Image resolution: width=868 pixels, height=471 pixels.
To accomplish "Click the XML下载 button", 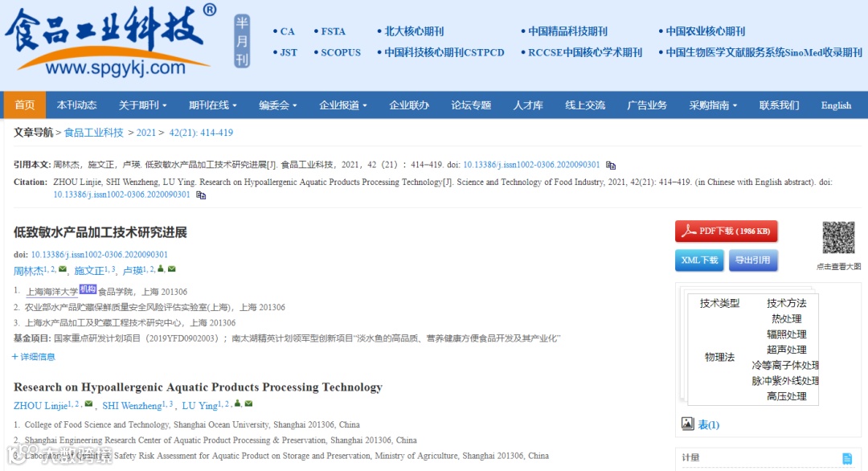I will tap(700, 260).
